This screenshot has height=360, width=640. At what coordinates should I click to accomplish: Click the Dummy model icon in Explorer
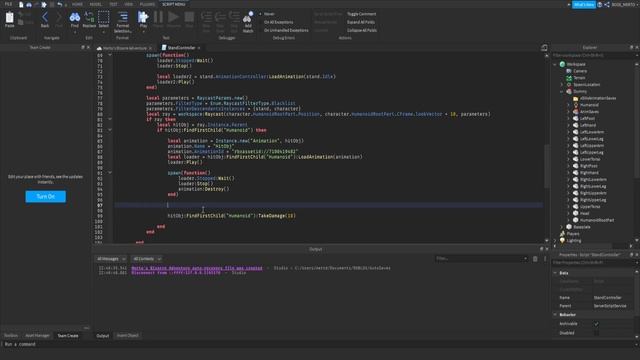569,91
